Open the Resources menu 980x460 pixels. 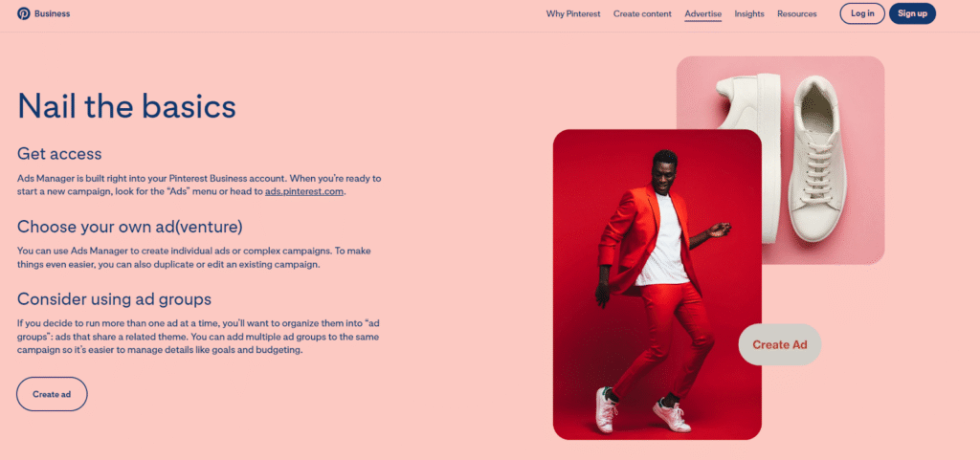797,13
